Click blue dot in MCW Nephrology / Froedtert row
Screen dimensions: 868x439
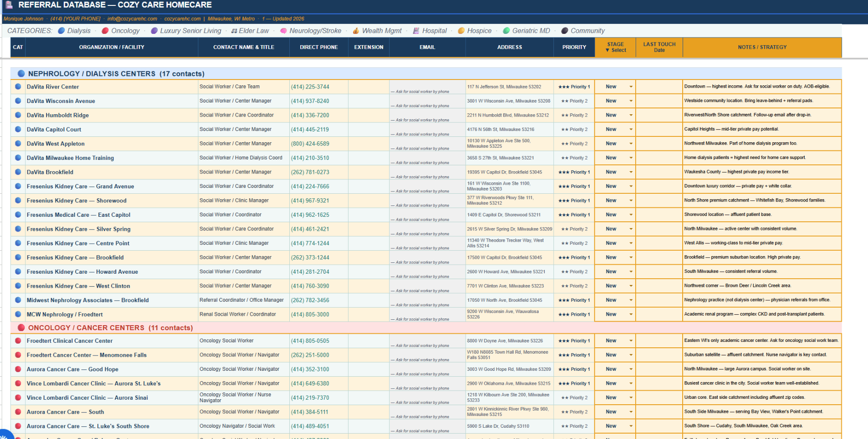pyautogui.click(x=18, y=314)
